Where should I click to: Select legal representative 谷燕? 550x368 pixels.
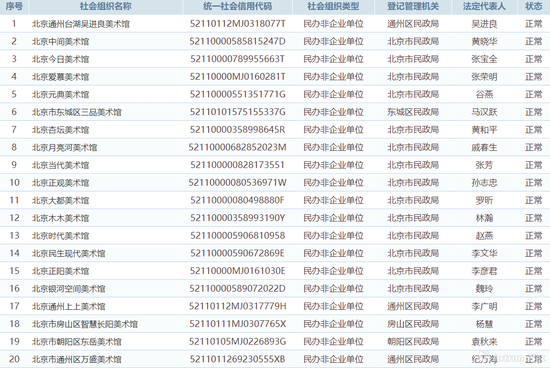[484, 94]
